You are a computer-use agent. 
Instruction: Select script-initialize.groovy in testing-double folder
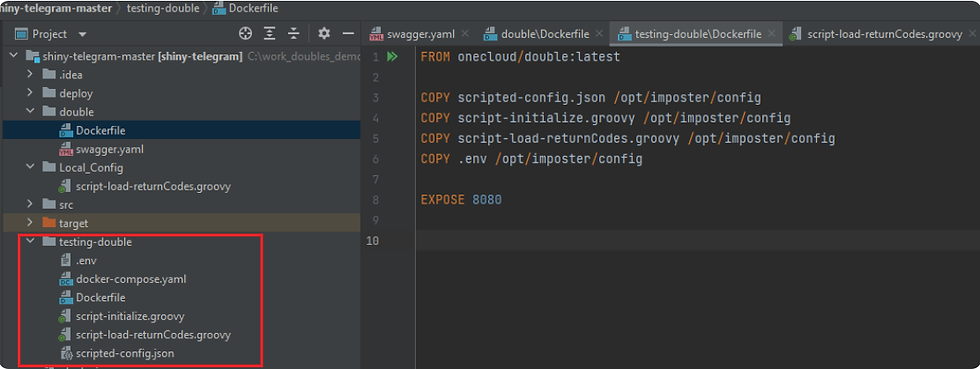(130, 316)
